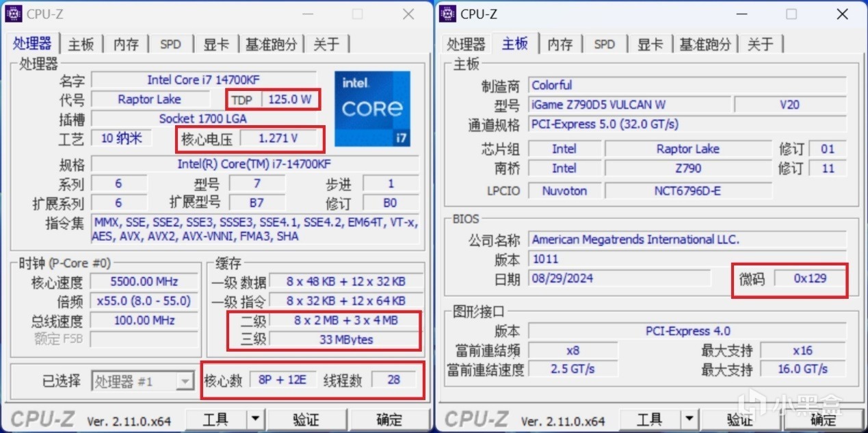The image size is (868, 433).
Task: Open the 关于 tab in right window
Action: pyautogui.click(x=760, y=44)
